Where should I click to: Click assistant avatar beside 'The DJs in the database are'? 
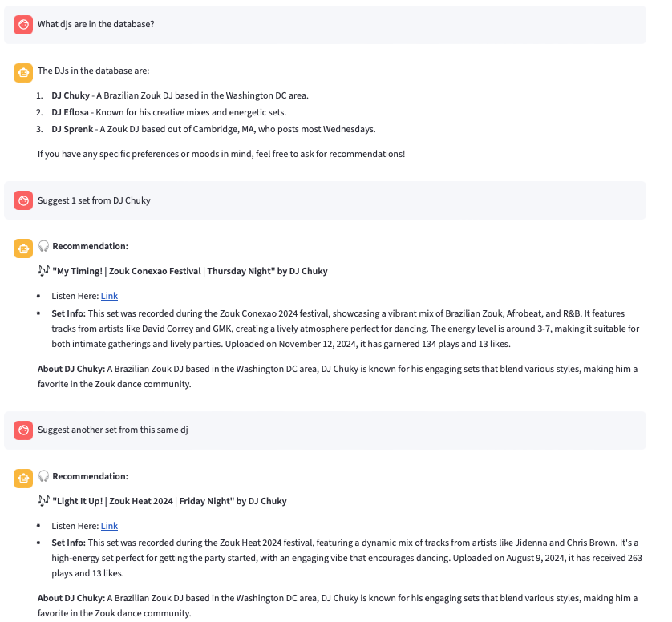[x=23, y=73]
